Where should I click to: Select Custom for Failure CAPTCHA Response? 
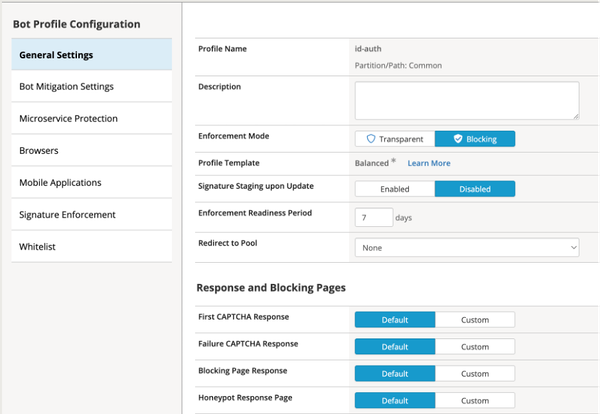coord(475,347)
